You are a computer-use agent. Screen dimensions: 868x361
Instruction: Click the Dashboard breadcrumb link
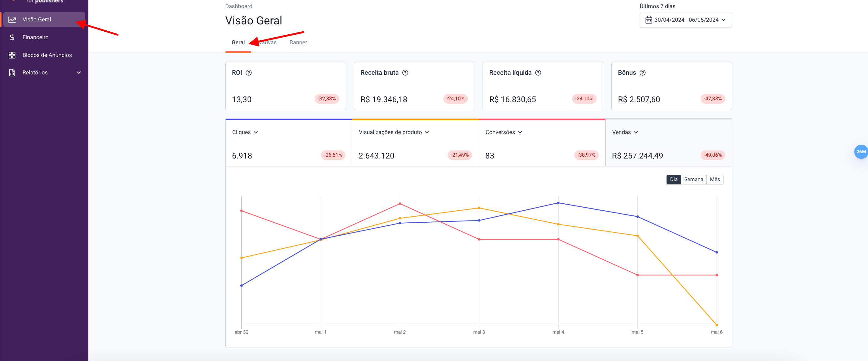(239, 6)
